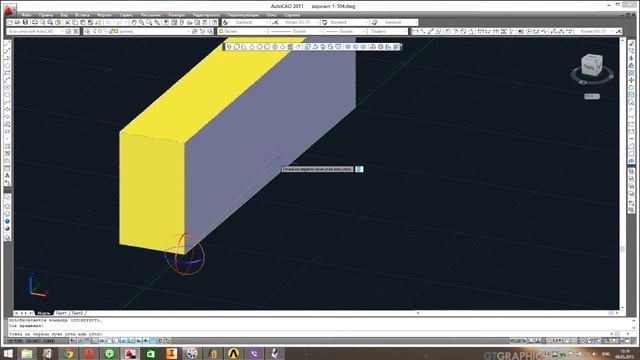640x360 pixels.
Task: Click the Linear dimension icon
Action: [x=416, y=31]
